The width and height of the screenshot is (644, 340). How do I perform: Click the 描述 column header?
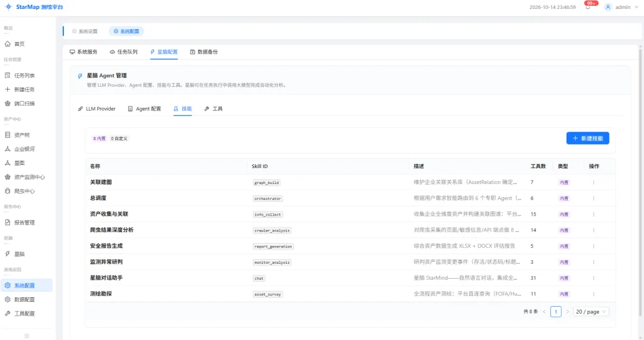419,166
